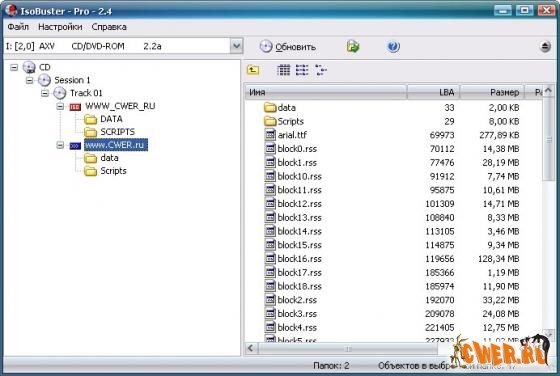Click the horizontal scrollbar thumb
This screenshot has height=376, width=560.
tap(348, 349)
